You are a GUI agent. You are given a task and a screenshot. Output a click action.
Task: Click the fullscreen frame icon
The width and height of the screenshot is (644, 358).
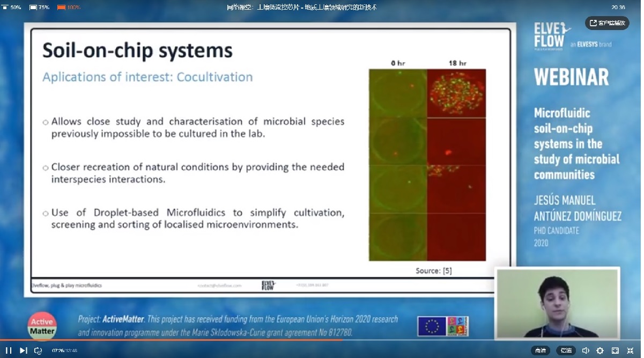coord(615,350)
